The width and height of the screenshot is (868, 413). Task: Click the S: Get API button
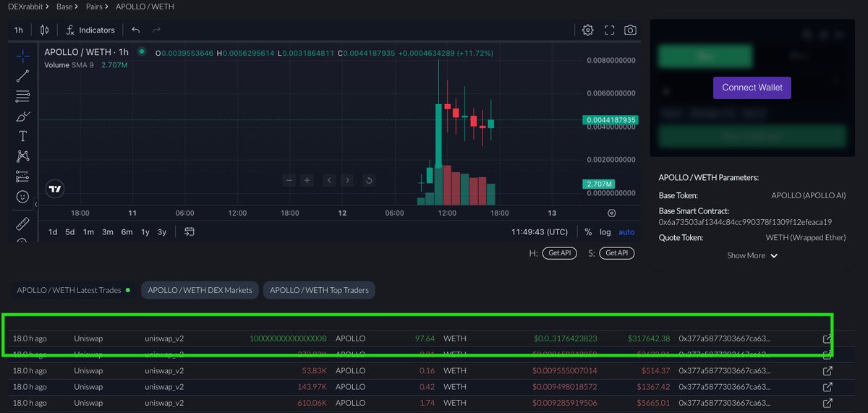point(617,253)
